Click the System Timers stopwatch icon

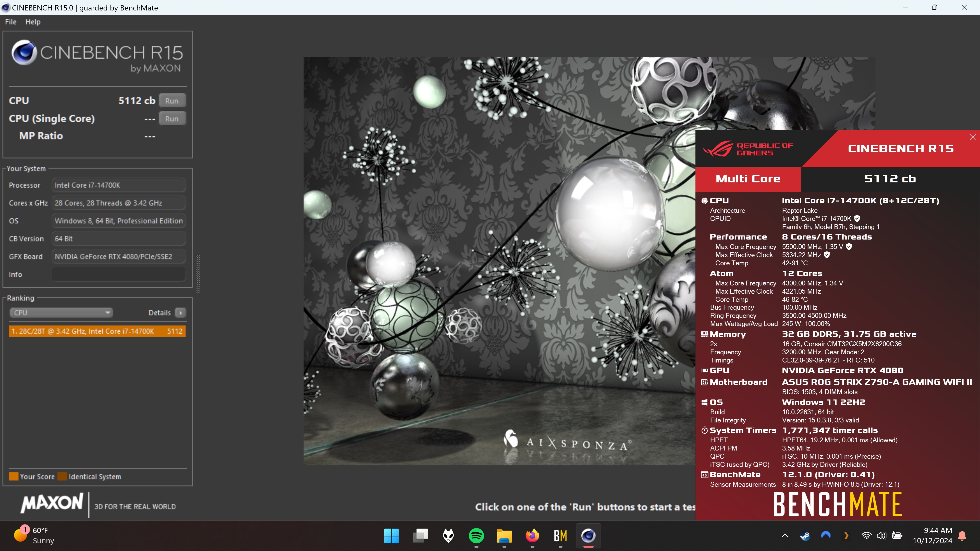tap(705, 430)
